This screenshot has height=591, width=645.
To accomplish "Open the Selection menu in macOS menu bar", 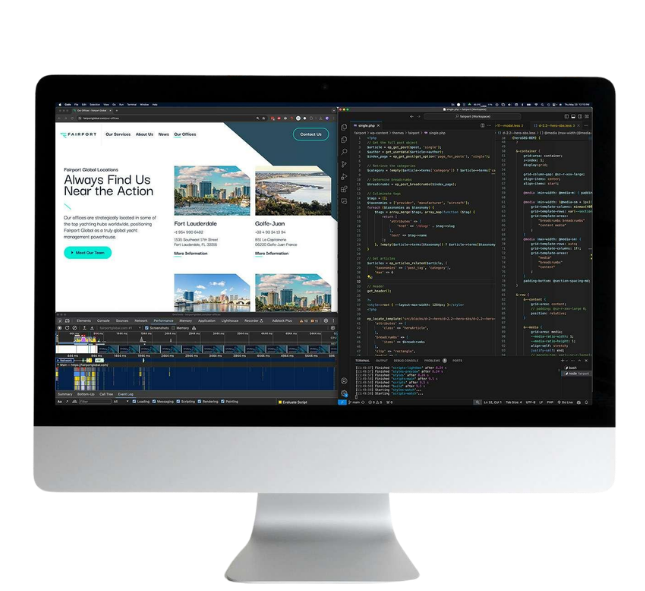I will pyautogui.click(x=95, y=105).
